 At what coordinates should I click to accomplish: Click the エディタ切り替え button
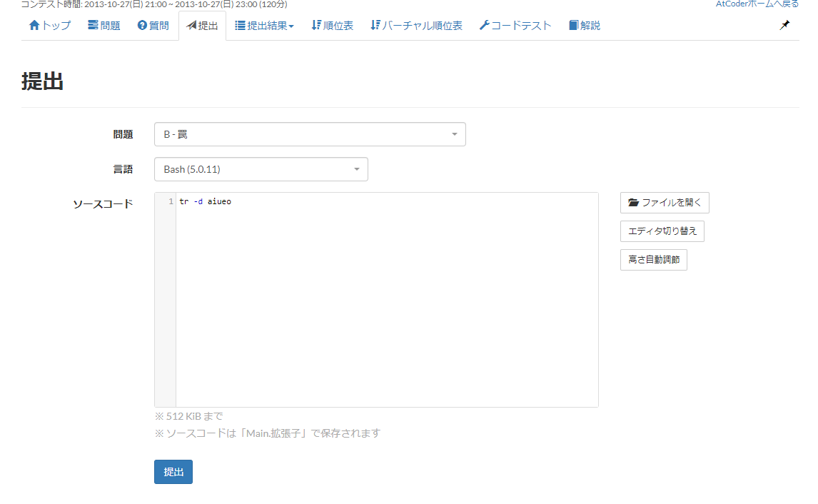(662, 231)
